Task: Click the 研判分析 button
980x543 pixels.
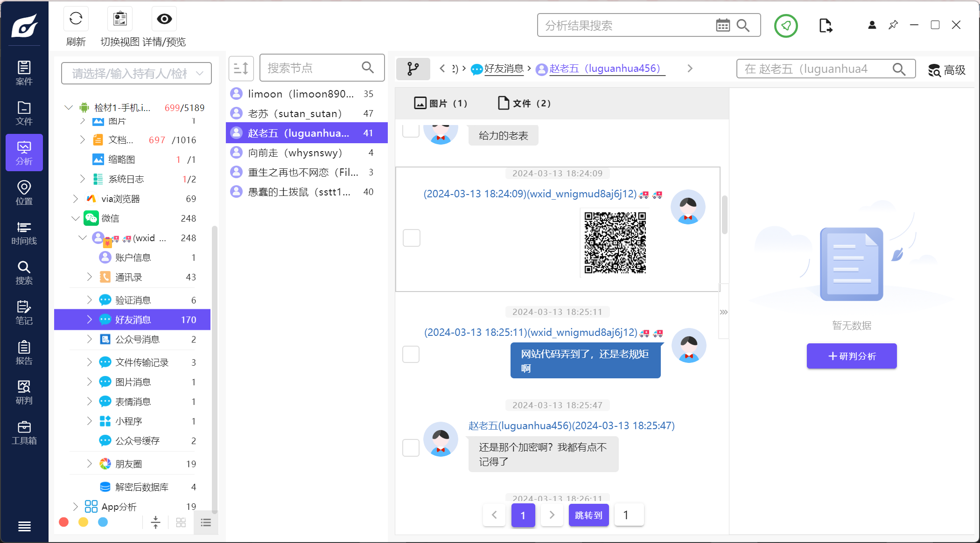Action: pyautogui.click(x=851, y=356)
